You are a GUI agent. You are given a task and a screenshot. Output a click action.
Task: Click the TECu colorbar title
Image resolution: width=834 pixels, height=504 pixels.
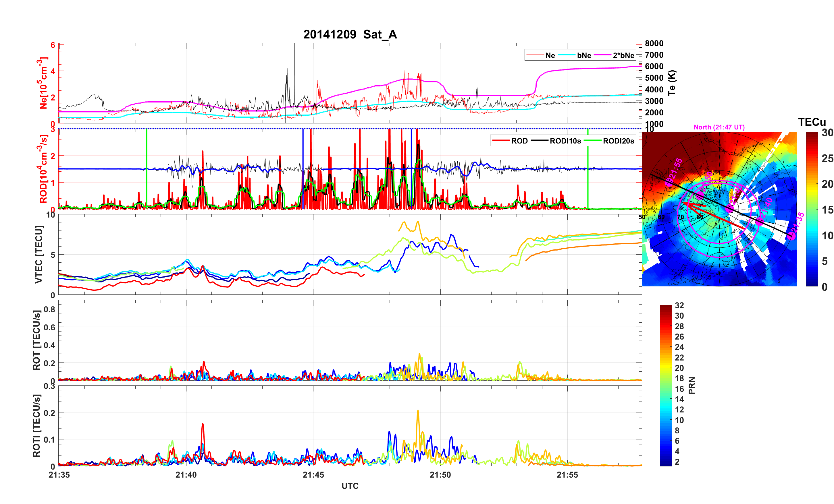click(x=812, y=122)
